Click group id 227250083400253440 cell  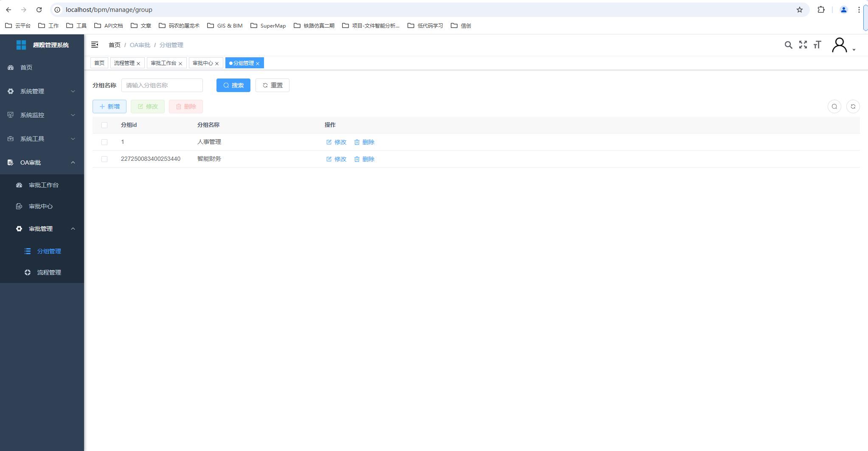pos(151,159)
